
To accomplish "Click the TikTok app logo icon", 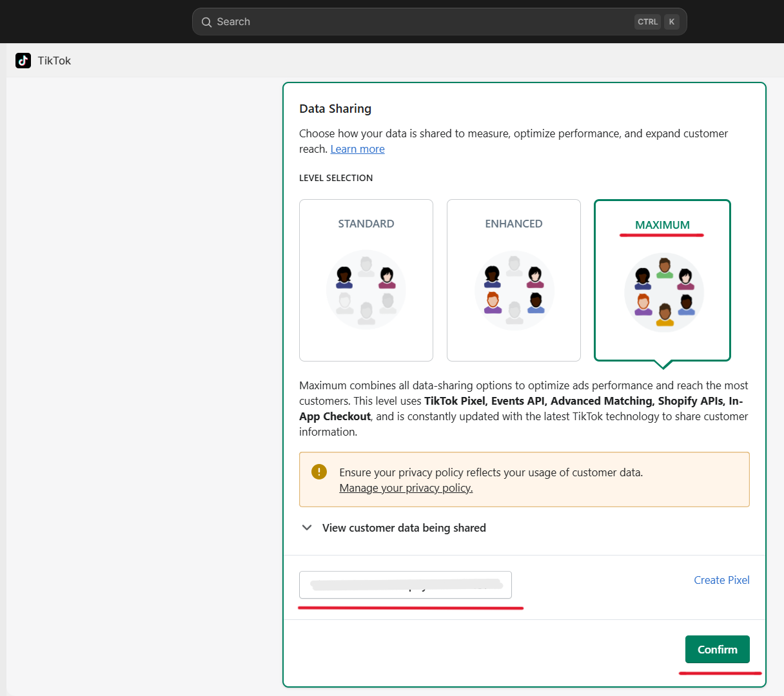I will pyautogui.click(x=23, y=61).
